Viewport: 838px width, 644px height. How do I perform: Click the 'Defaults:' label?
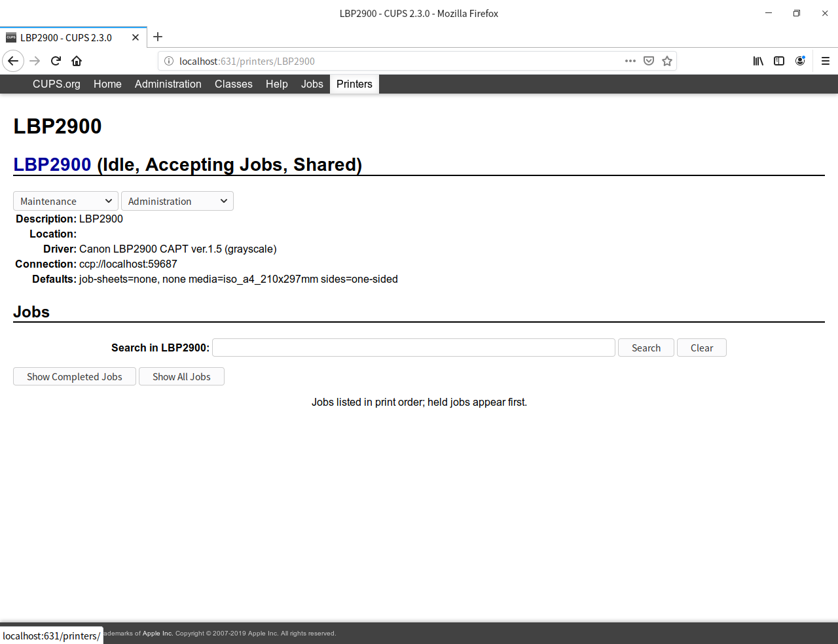click(x=54, y=279)
